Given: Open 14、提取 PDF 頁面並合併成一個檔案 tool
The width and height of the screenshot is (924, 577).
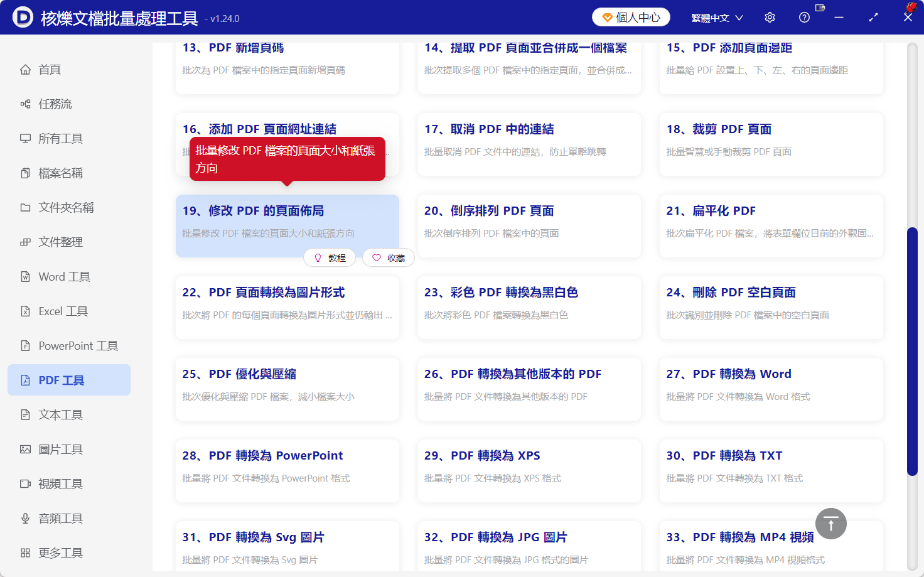Looking at the screenshot, I should [529, 68].
